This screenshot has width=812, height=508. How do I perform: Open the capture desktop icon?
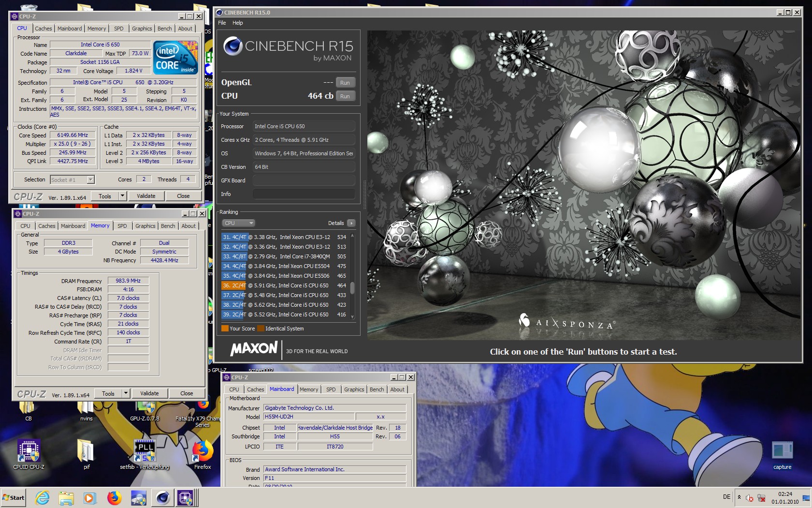tap(782, 455)
